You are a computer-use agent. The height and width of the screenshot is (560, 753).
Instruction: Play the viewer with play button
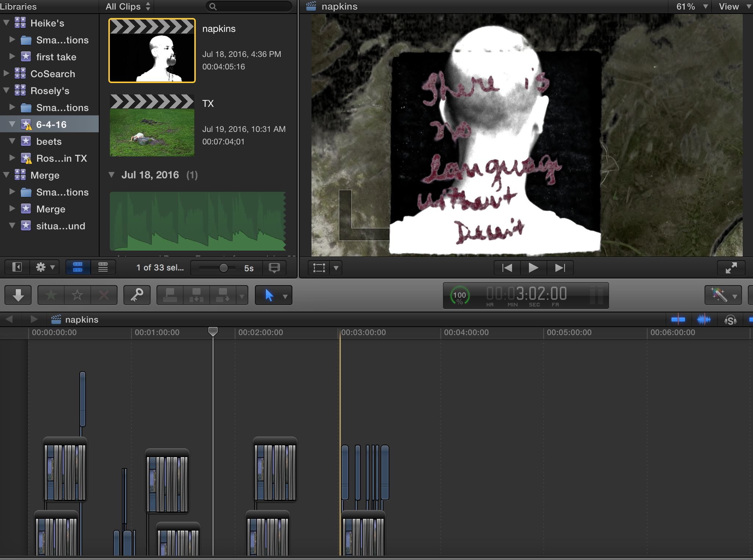click(533, 268)
